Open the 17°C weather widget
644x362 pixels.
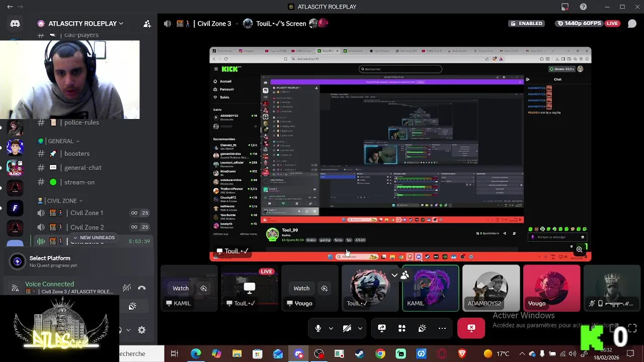pos(497,354)
